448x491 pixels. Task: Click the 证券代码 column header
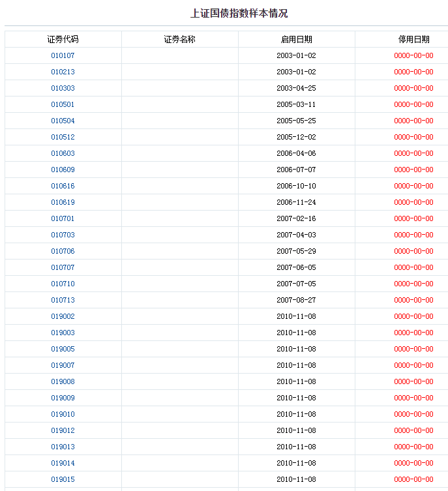click(x=63, y=39)
